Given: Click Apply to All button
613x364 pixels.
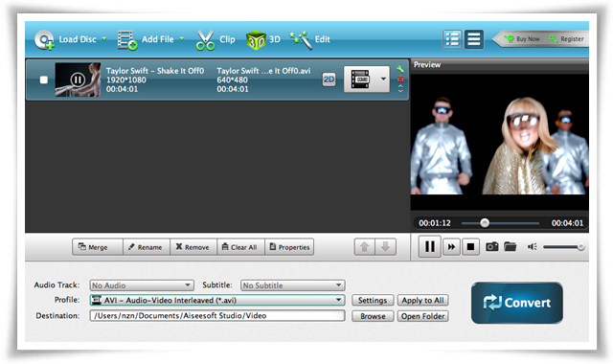Looking at the screenshot, I should (423, 300).
